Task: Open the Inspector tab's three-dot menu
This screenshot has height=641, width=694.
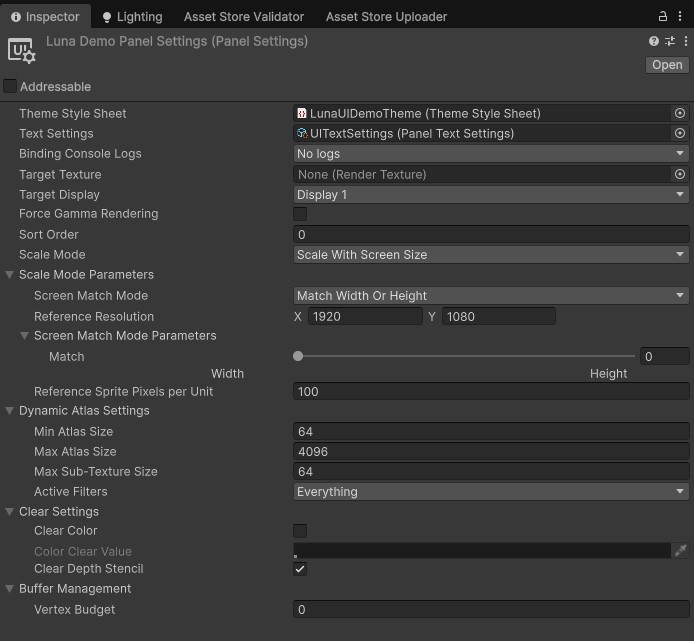Action: coord(680,16)
